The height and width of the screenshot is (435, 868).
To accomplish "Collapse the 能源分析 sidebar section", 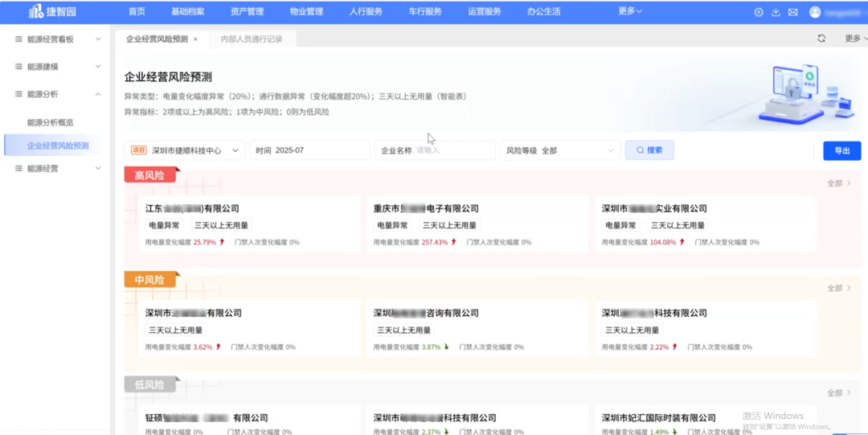I will pos(98,94).
